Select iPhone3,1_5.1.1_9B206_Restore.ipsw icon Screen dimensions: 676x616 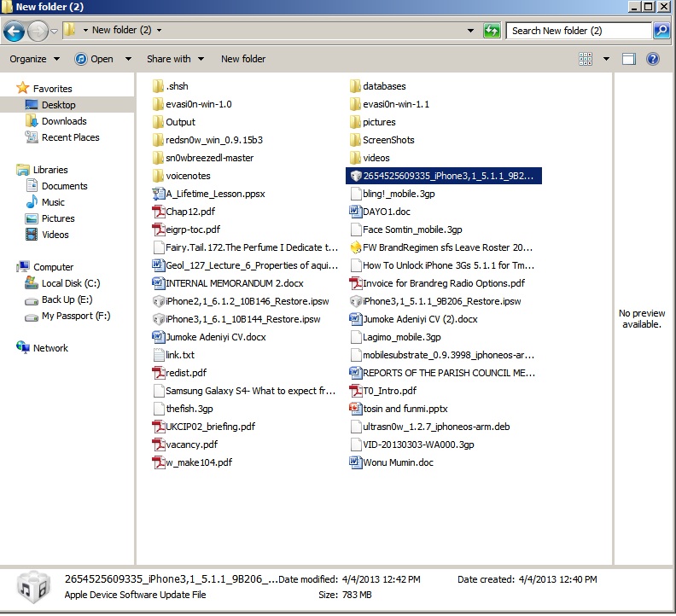tap(355, 301)
